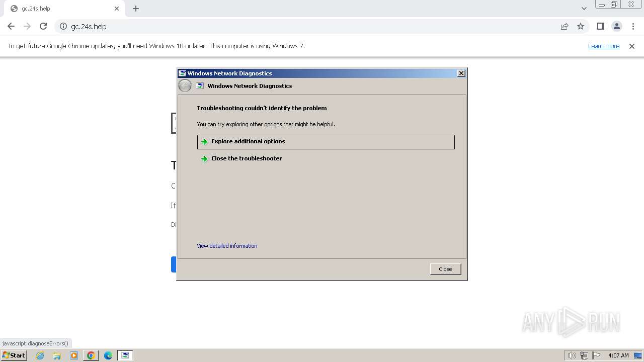Expand the tab search chevron
The height and width of the screenshot is (362, 644).
[584, 9]
